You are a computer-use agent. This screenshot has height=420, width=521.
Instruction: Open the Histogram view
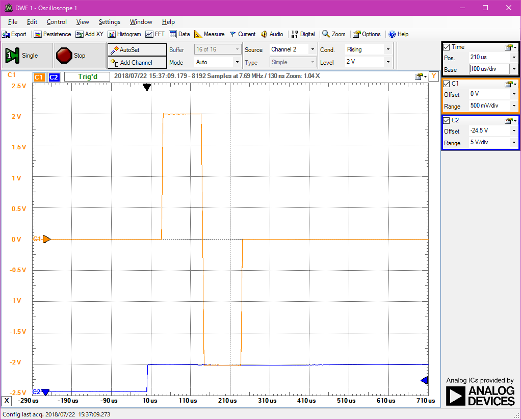124,34
